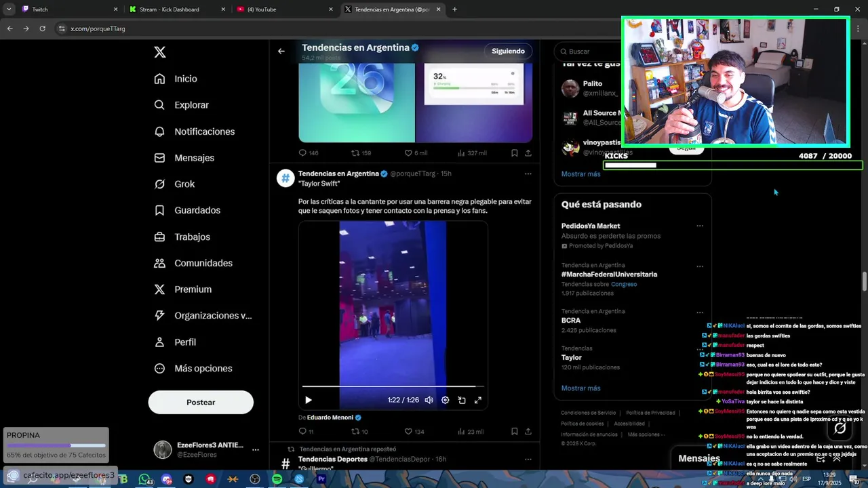Image resolution: width=868 pixels, height=488 pixels.
Task: Bookmark the Taylor Swift post
Action: pyautogui.click(x=515, y=432)
